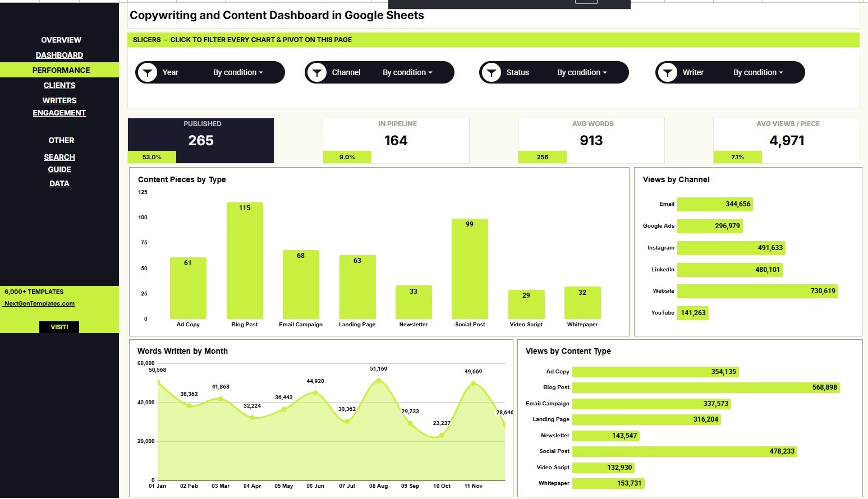This screenshot has height=499, width=868.
Task: Click the NextGenTemplates.com link
Action: [x=39, y=303]
